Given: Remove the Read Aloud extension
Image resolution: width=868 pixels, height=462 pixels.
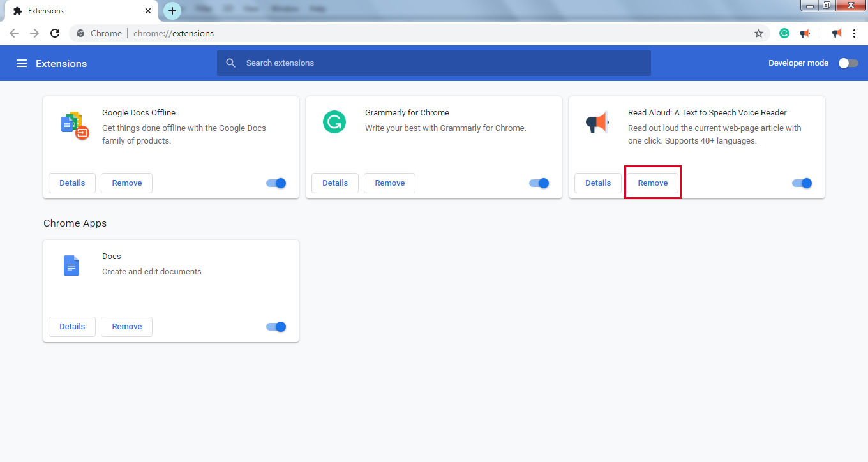Looking at the screenshot, I should [652, 183].
